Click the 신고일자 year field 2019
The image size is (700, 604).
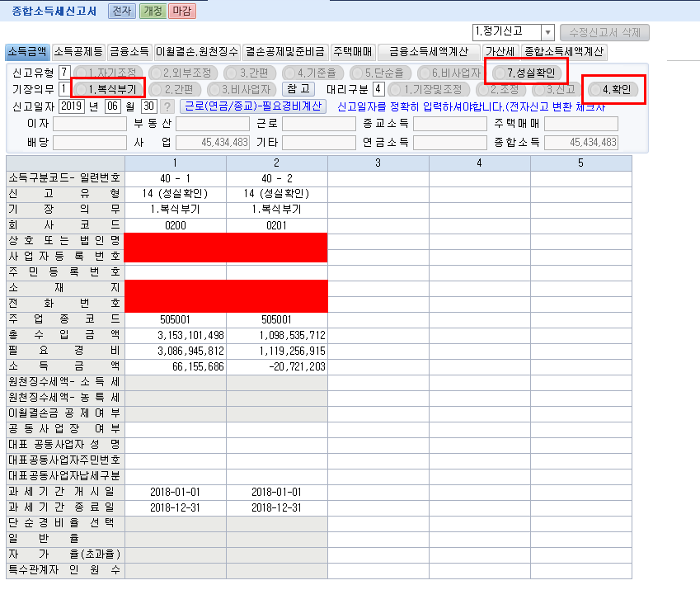click(72, 106)
